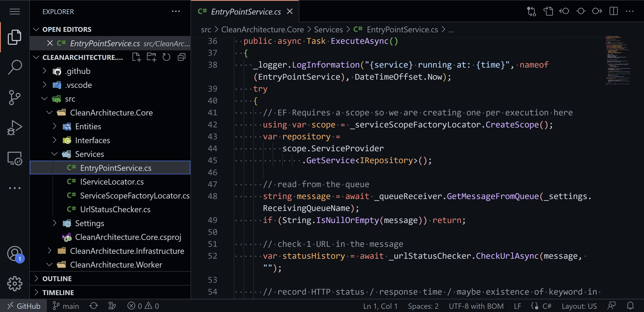Screen dimensions: 644x312
Task: Open the Accounts menu in the Activity Bar
Action: tap(14, 253)
